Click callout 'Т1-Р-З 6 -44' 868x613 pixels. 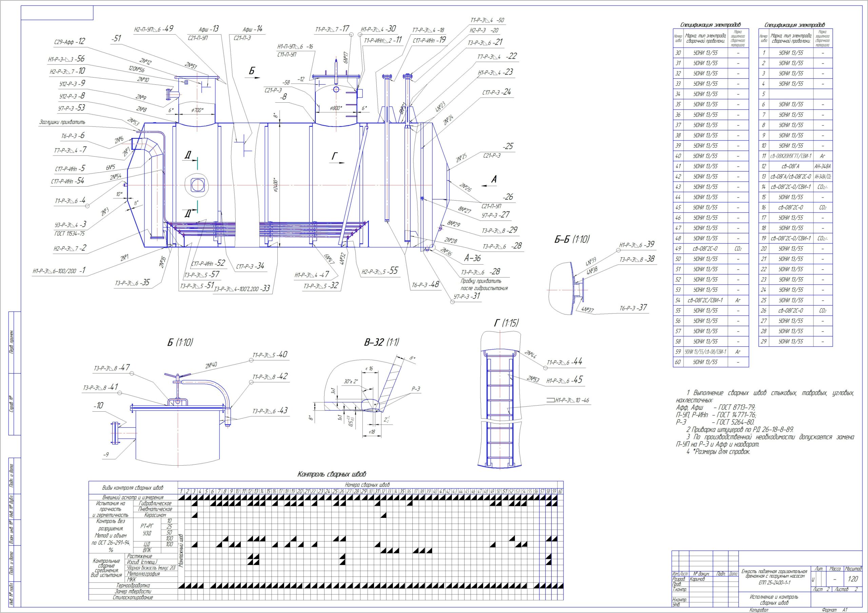click(565, 362)
